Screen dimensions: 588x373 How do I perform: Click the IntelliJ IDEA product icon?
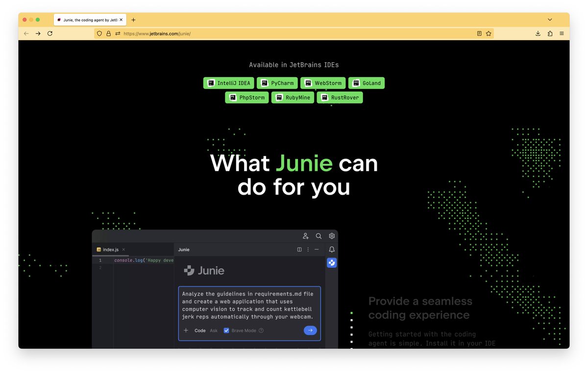[x=211, y=83]
